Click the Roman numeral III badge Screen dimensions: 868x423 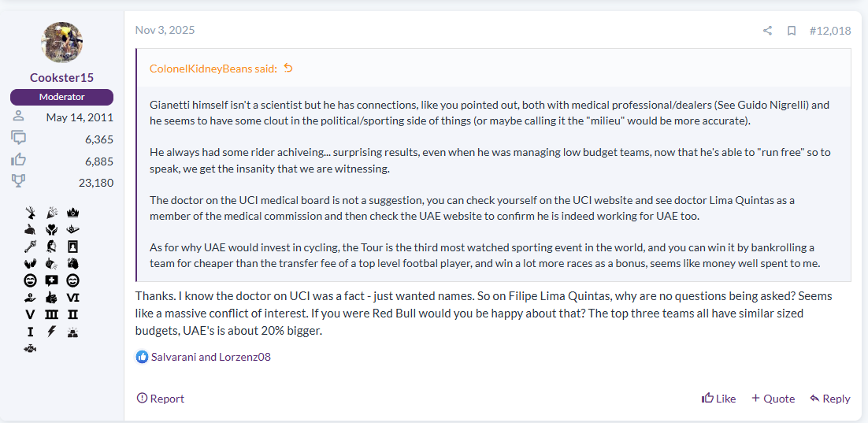52,314
